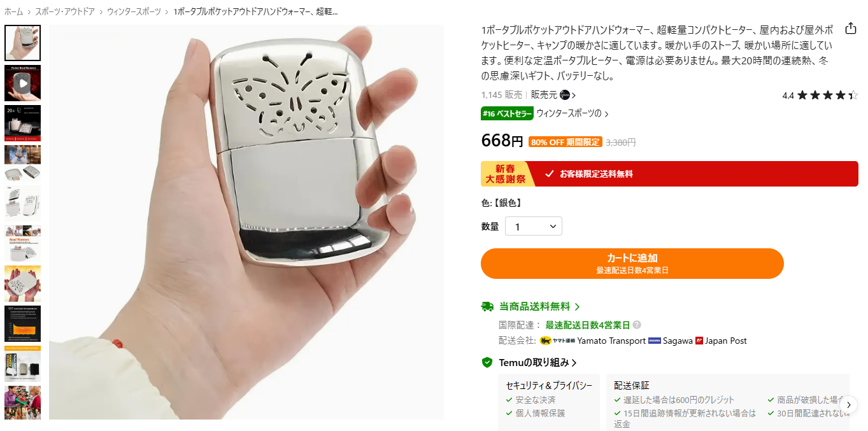Click the green Temu shield icon
Image resolution: width=868 pixels, height=431 pixels.
[487, 362]
